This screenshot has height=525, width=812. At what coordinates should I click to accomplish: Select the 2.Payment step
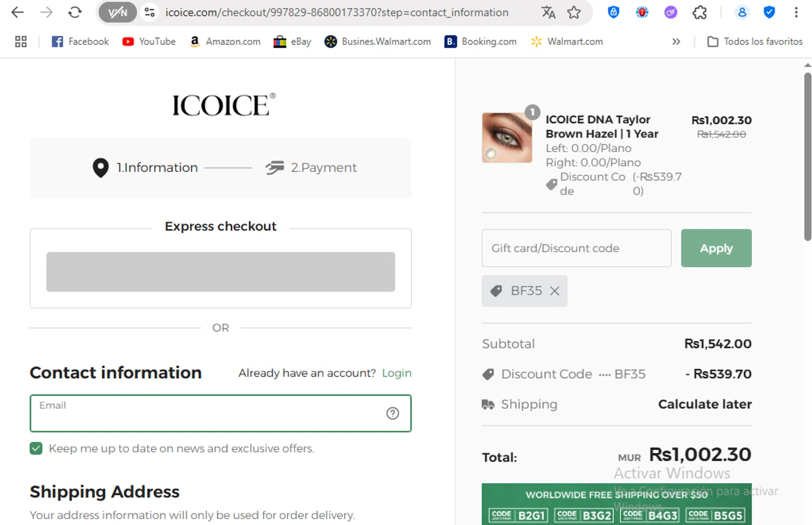tap(311, 168)
